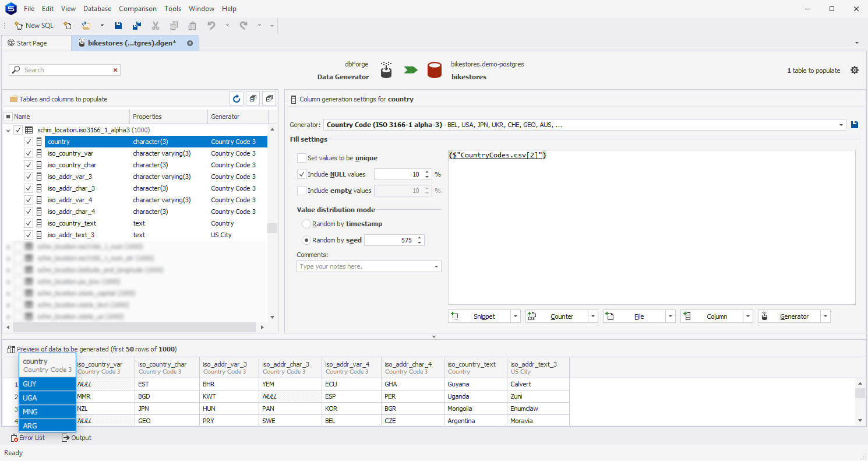Increase the NULL values percentage stepper
The image size is (868, 461).
point(427,172)
